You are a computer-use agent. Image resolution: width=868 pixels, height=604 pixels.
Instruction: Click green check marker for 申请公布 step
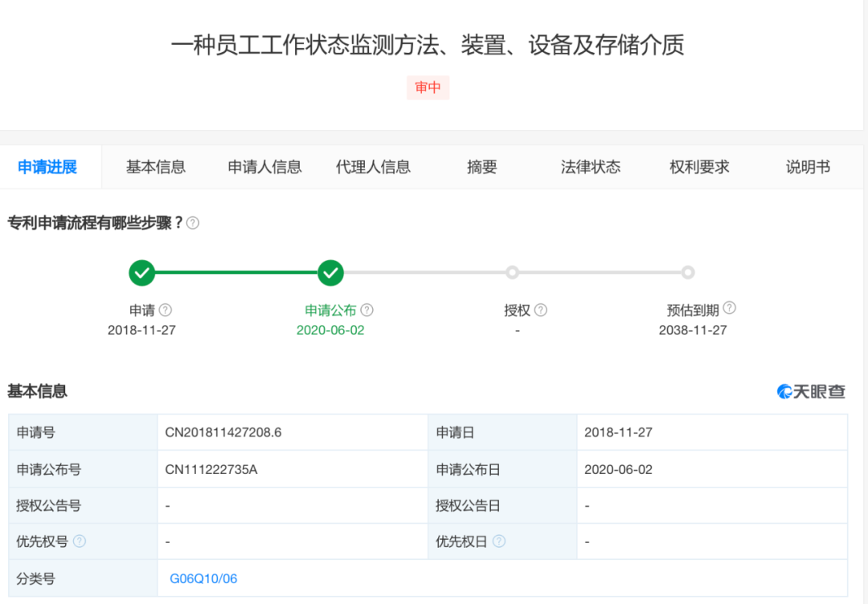pos(330,273)
